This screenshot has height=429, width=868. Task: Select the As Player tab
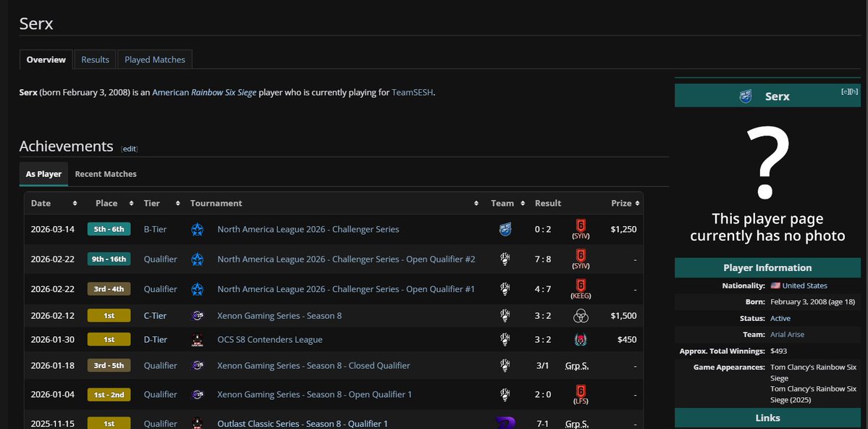tap(43, 174)
